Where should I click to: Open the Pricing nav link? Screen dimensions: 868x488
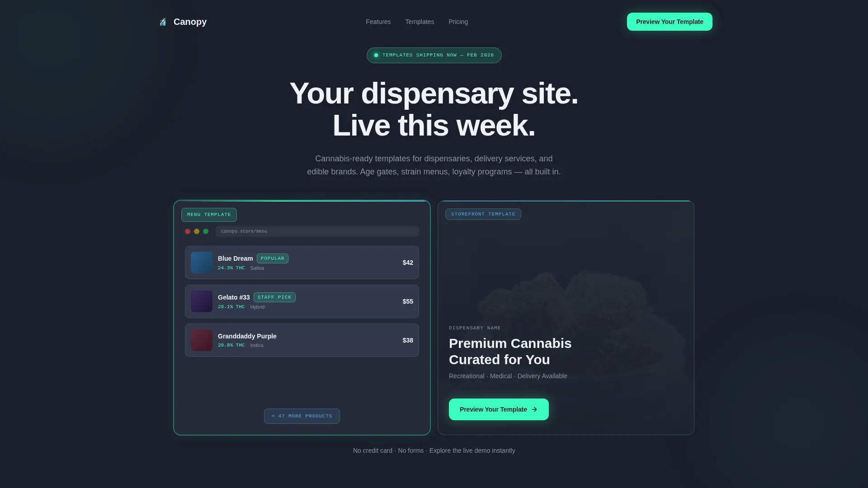[458, 22]
